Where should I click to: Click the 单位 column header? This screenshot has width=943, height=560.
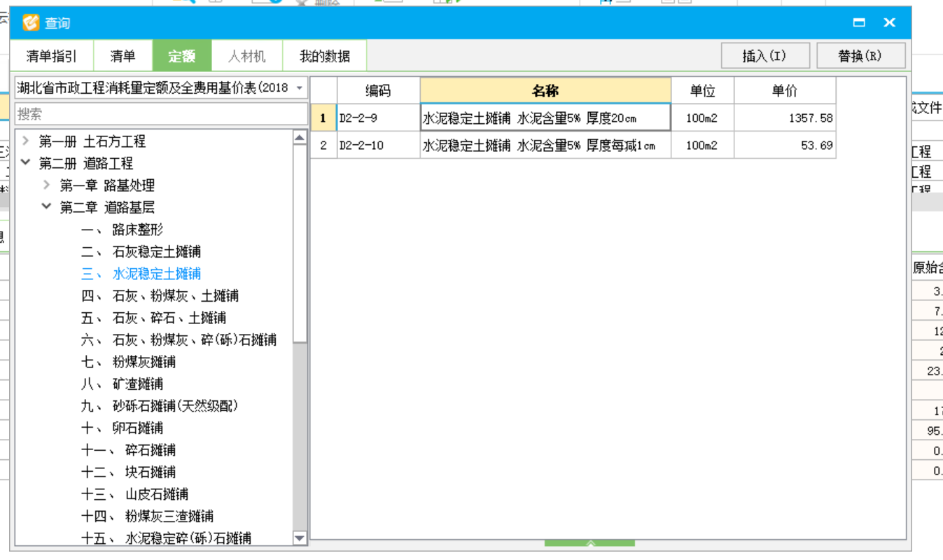[x=702, y=90]
